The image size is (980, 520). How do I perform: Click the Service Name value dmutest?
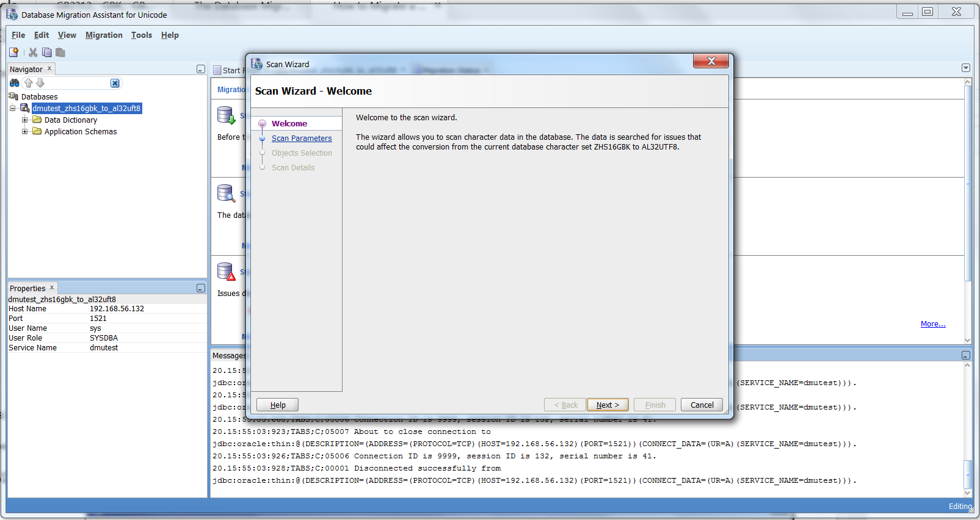click(104, 348)
